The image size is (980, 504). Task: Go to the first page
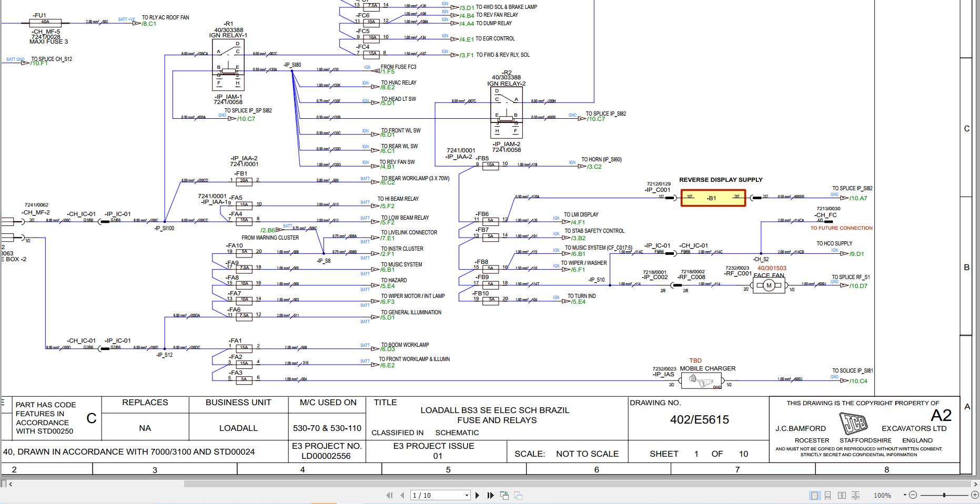pyautogui.click(x=390, y=495)
